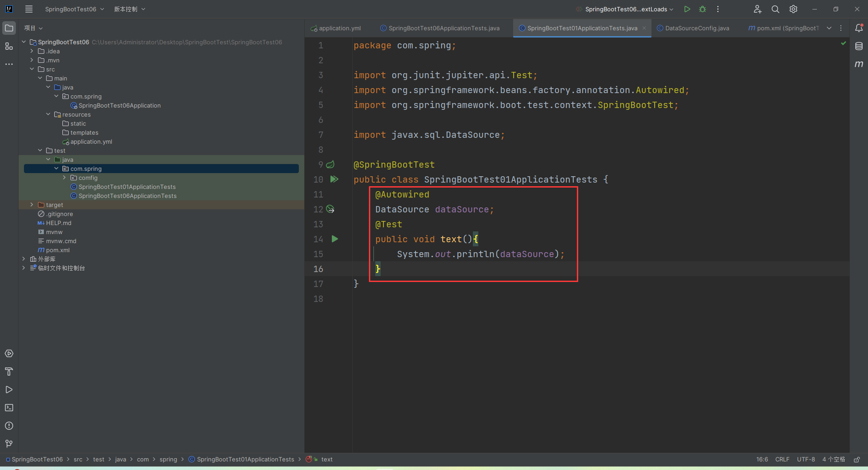Expand the .idea folder

(32, 51)
